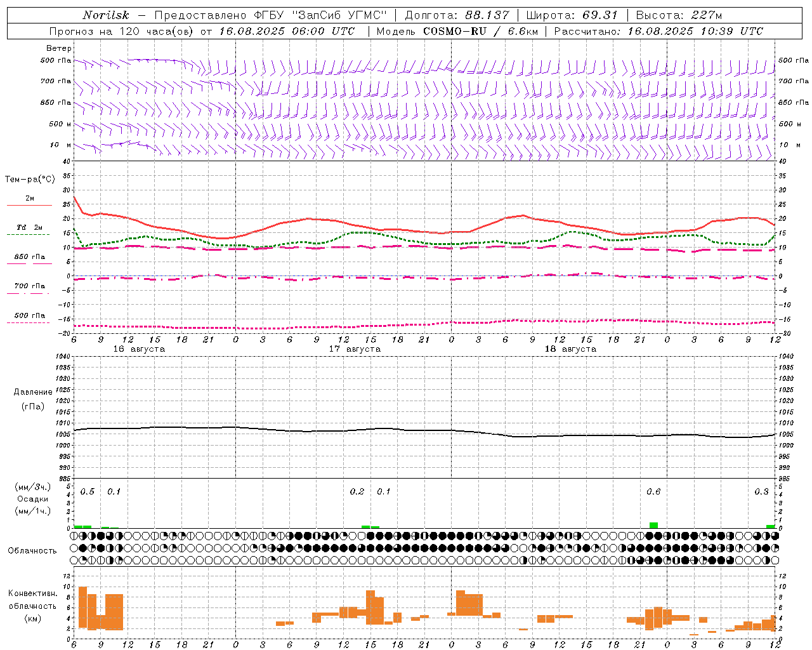Click the '700 гПа' temperature legend entry
Image resolution: width=812 pixels, height=650 pixels.
click(30, 286)
